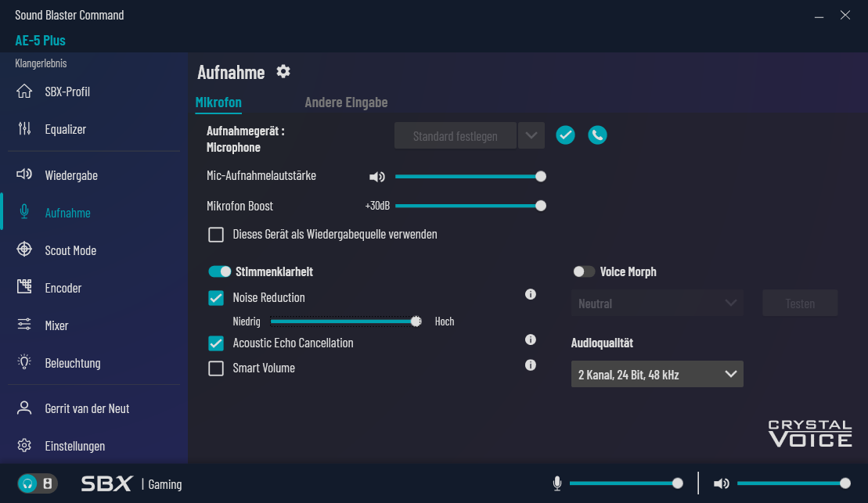Enable 'Dieses Gerät als Wiedergabequelle verwenden' checkbox
The width and height of the screenshot is (868, 503).
pyautogui.click(x=216, y=235)
